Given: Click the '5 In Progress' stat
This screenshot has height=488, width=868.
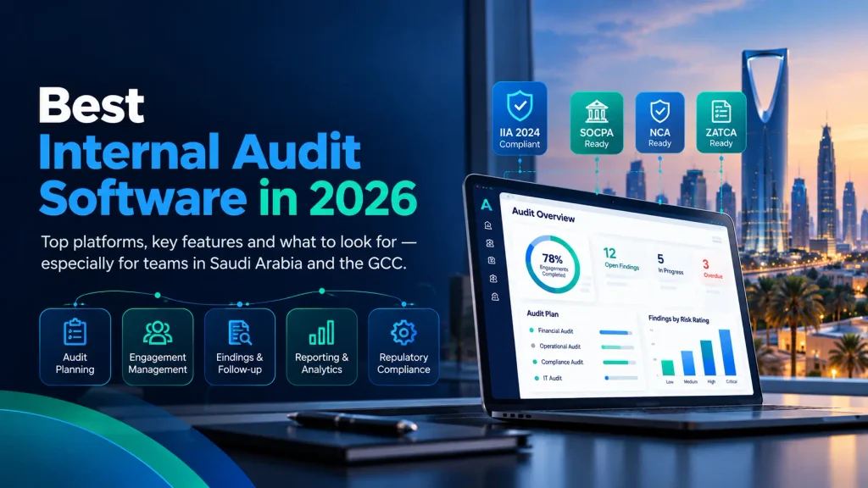Looking at the screenshot, I should click(670, 264).
